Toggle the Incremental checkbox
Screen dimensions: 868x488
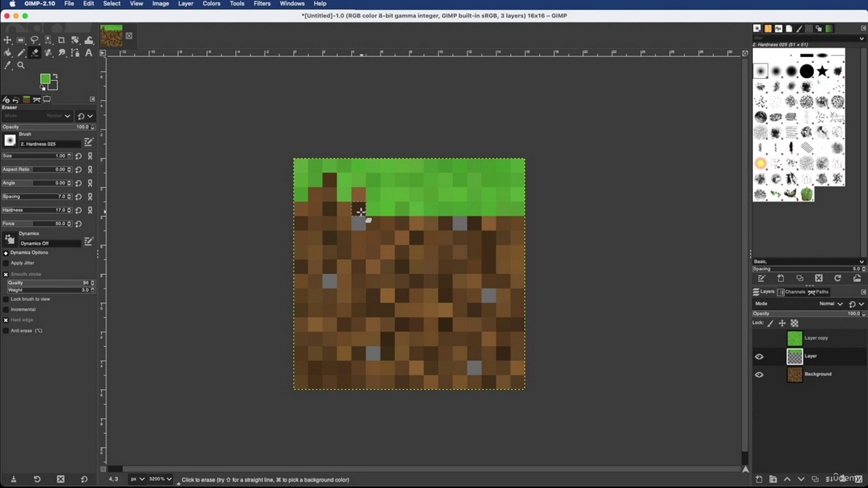click(6, 309)
